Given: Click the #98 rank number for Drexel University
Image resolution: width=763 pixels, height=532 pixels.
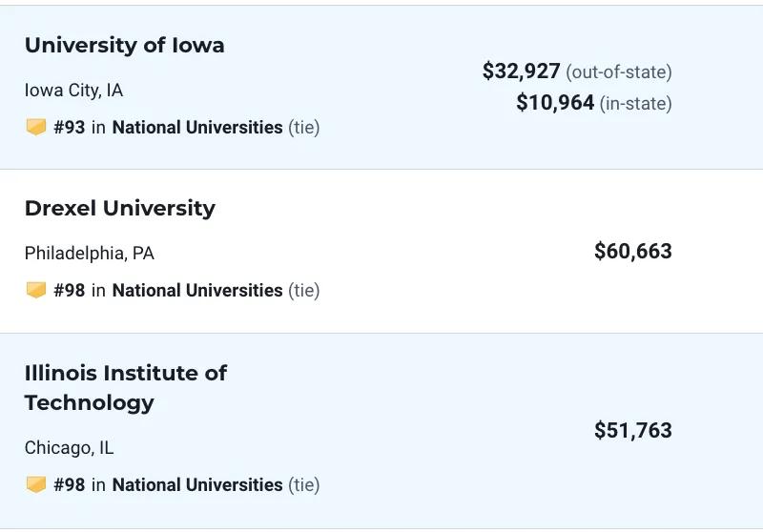Looking at the screenshot, I should [69, 291].
